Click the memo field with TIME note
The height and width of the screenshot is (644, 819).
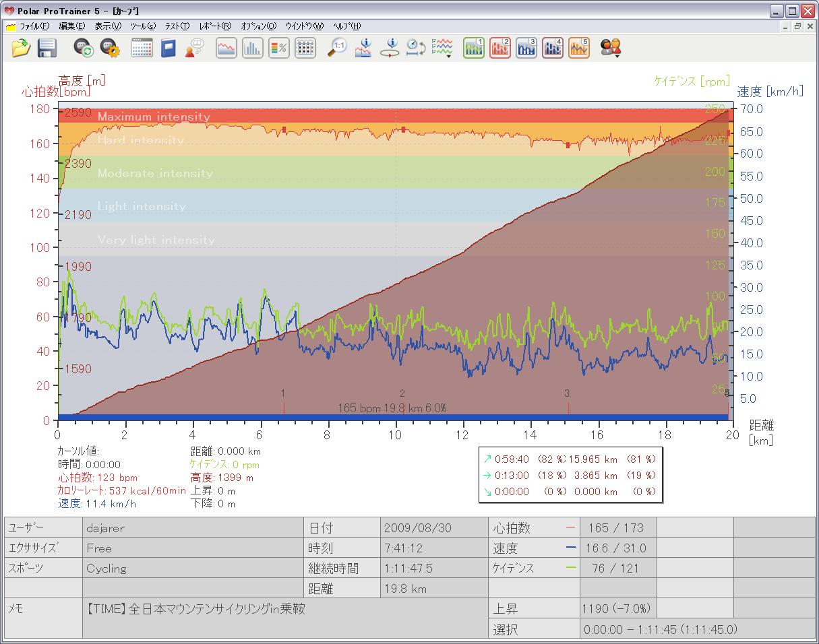point(286,618)
